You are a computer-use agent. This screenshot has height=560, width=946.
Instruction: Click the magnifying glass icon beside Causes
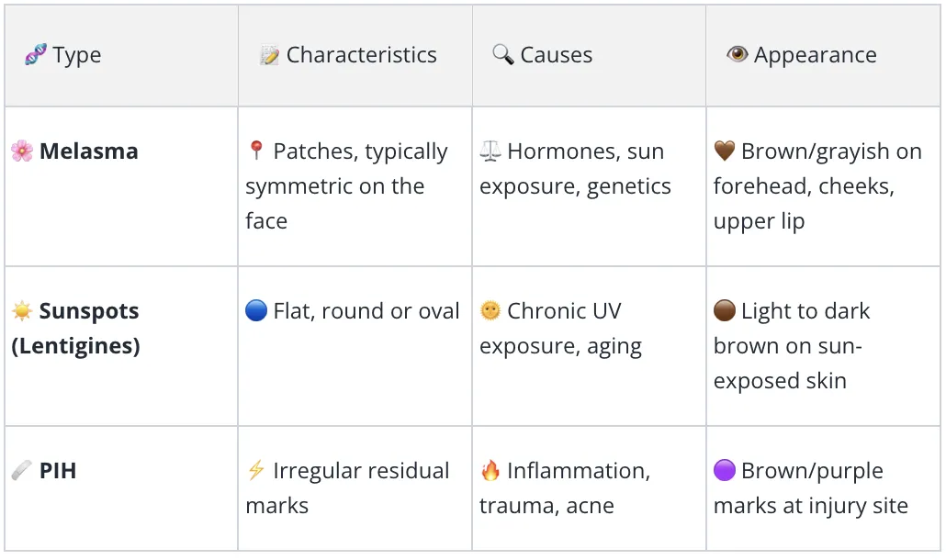point(503,54)
